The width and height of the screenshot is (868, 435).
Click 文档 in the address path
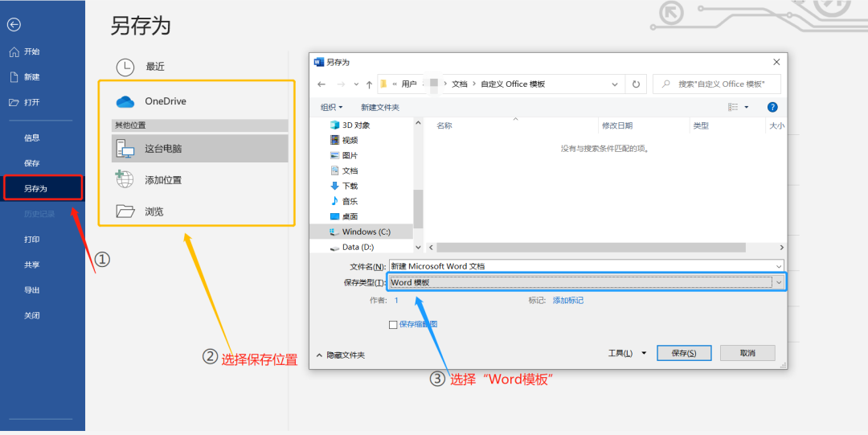click(460, 84)
